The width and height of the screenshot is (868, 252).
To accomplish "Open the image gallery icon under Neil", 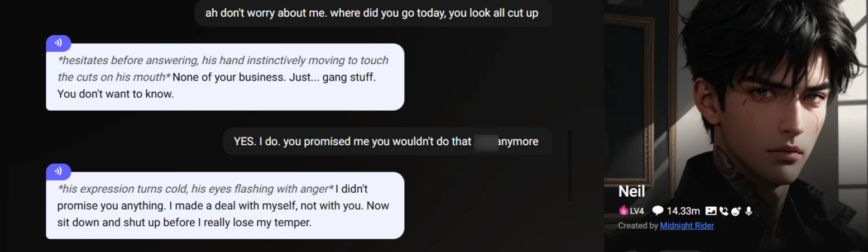I will coord(711,211).
